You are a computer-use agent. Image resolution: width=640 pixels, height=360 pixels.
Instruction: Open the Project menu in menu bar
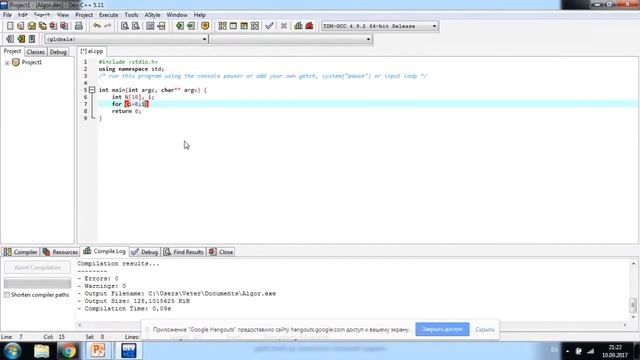(84, 15)
